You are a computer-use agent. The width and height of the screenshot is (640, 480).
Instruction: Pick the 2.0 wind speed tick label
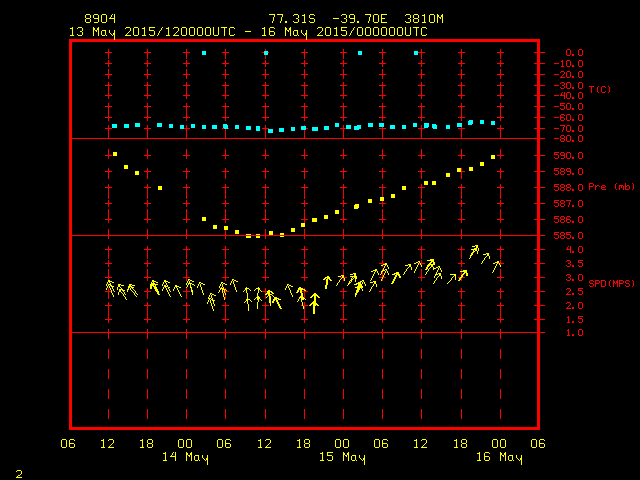pos(574,305)
